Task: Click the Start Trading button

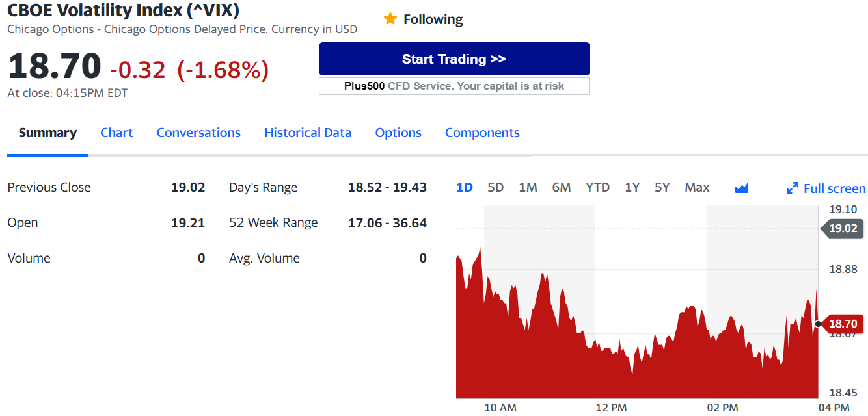Action: [454, 59]
